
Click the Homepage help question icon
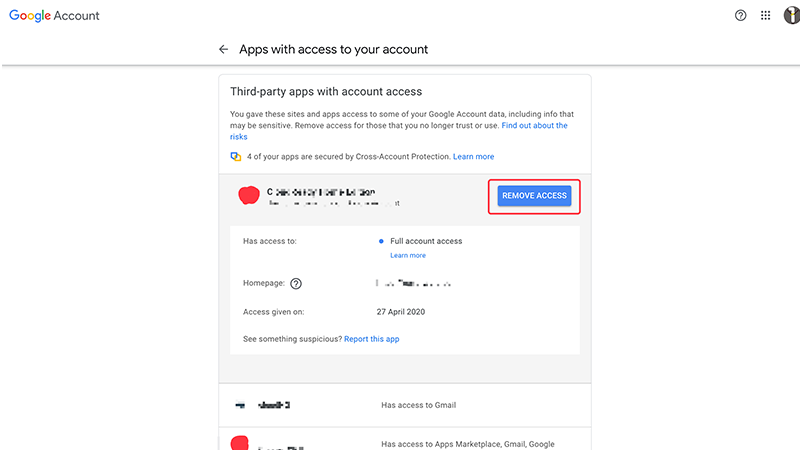click(x=296, y=284)
